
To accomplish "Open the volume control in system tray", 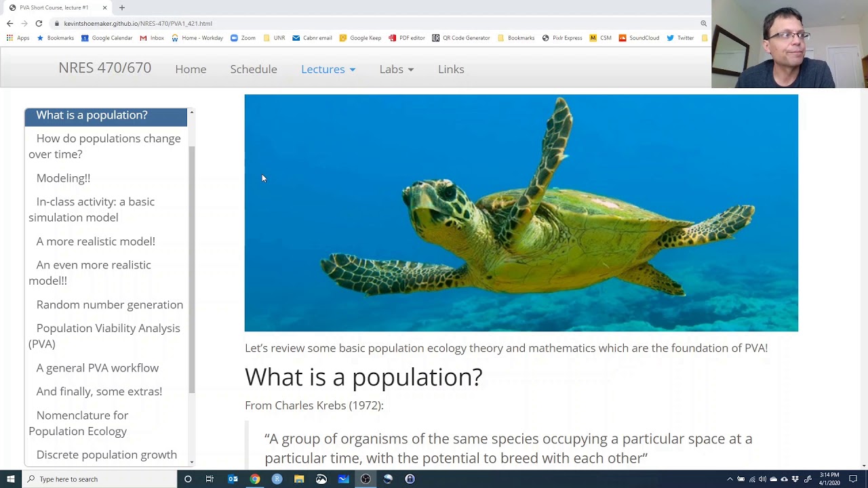I will (762, 479).
